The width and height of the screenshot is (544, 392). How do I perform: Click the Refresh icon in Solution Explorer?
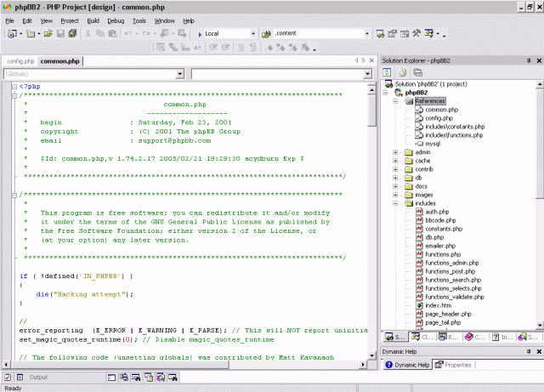coord(387,72)
